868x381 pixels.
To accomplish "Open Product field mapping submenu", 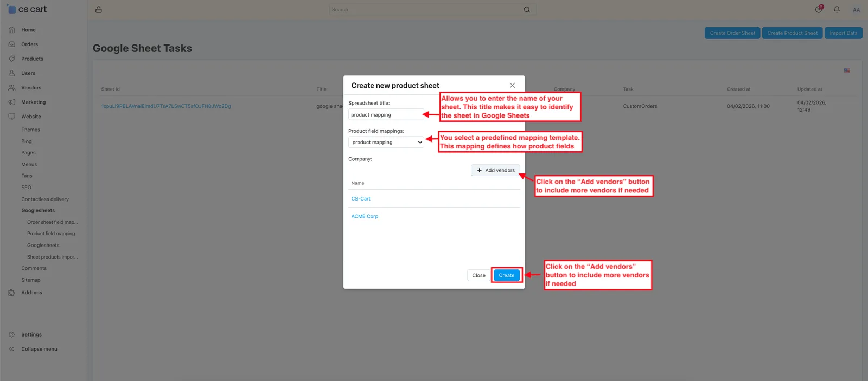I will coord(51,234).
